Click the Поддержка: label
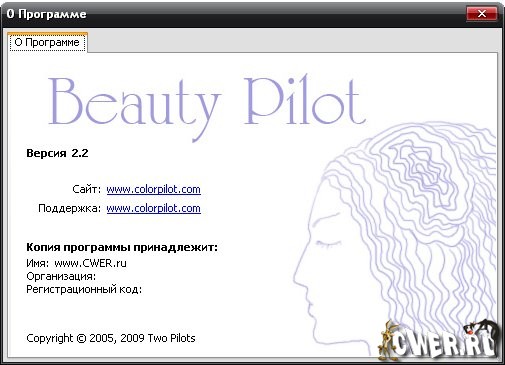 point(69,208)
